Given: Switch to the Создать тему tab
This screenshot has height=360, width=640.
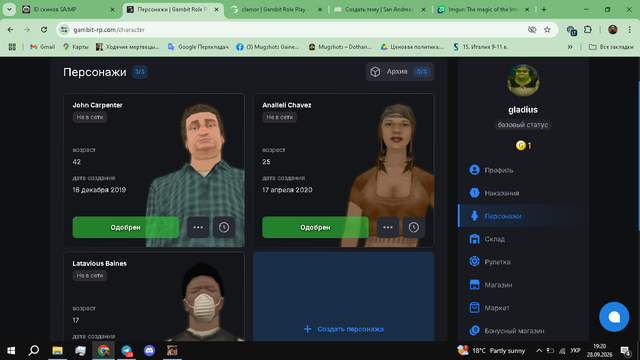Looking at the screenshot, I should [x=380, y=9].
